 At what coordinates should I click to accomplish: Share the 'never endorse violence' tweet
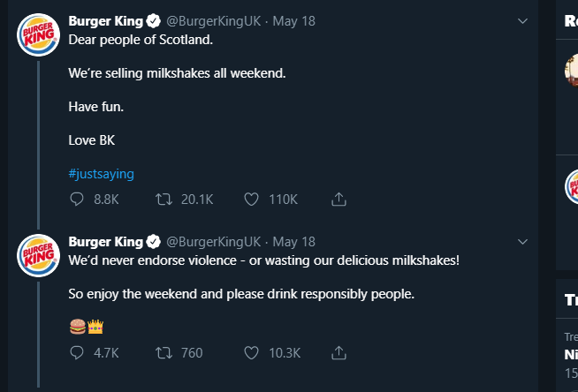tap(338, 352)
